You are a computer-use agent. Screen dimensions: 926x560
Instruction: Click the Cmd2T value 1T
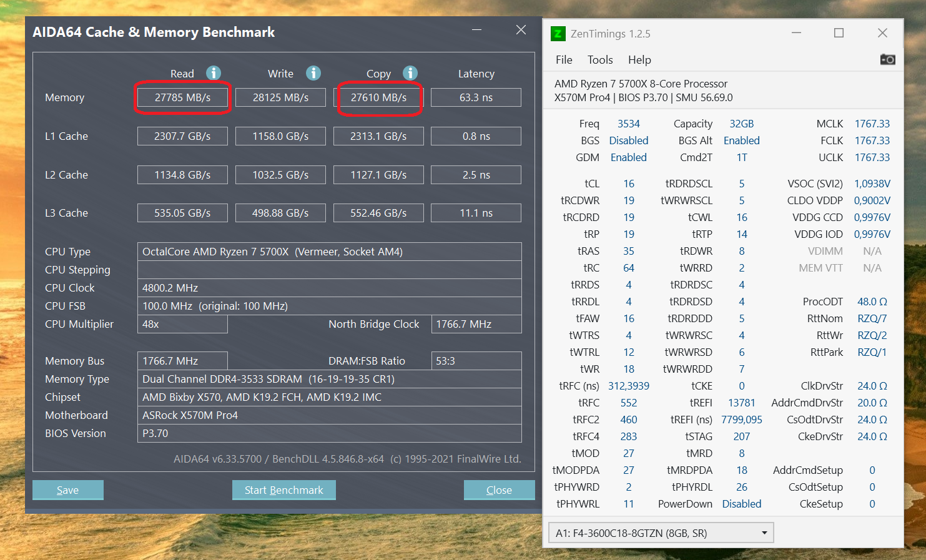point(742,157)
